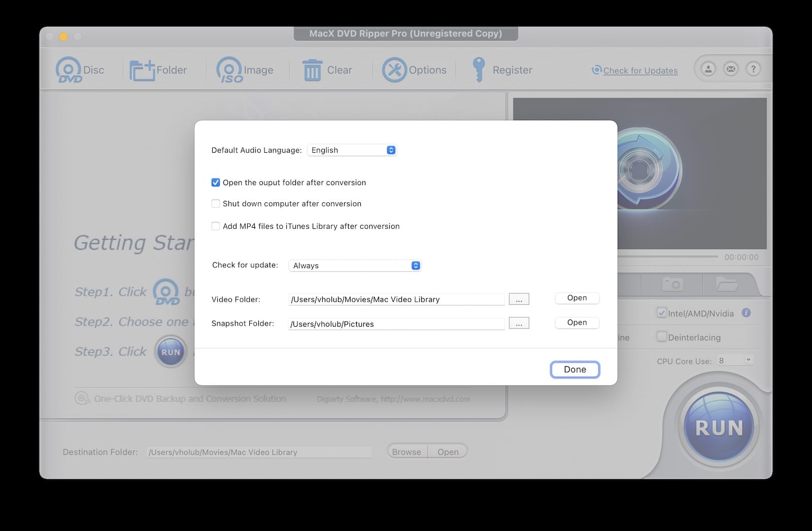Viewport: 812px width, 531px height.
Task: Open the Check for update dropdown
Action: (x=355, y=266)
